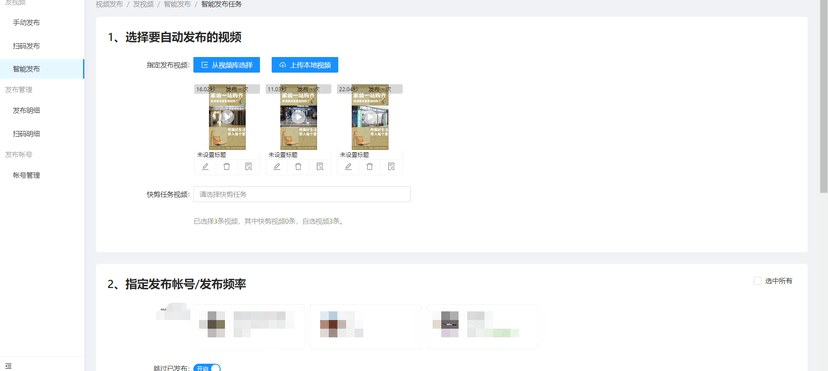828x371 pixels.
Task: Toggle the 跳过已发布 switch
Action: pos(207,368)
